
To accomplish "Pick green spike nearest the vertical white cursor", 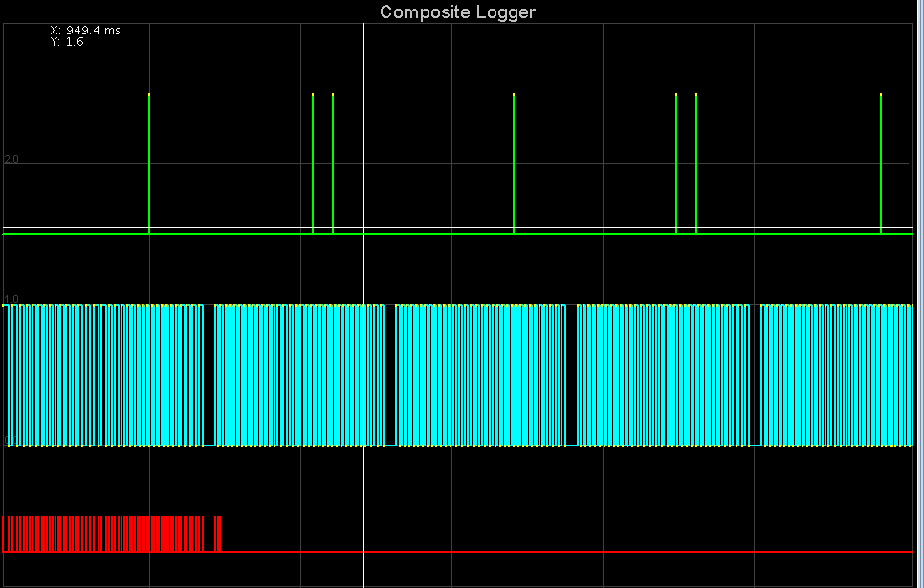I will 333,163.
